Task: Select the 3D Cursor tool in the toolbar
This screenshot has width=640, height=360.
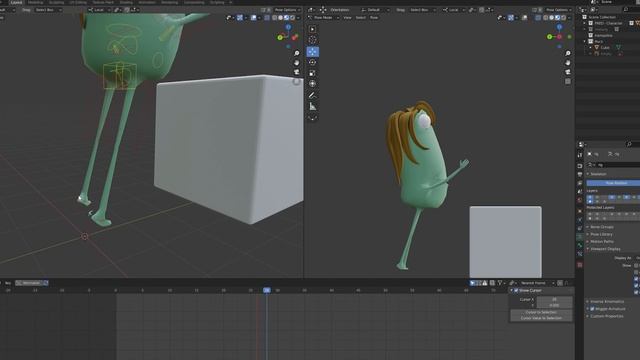Action: [312, 40]
